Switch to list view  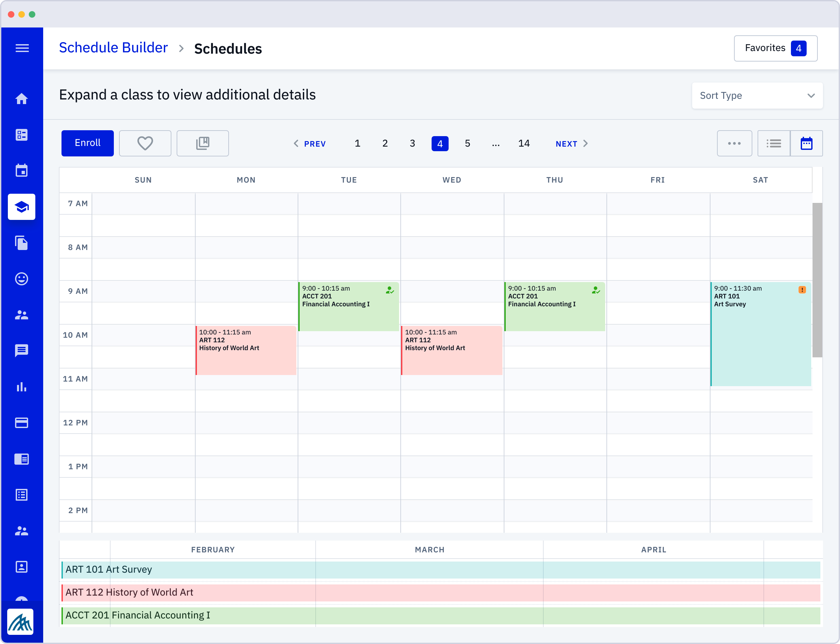coord(774,143)
